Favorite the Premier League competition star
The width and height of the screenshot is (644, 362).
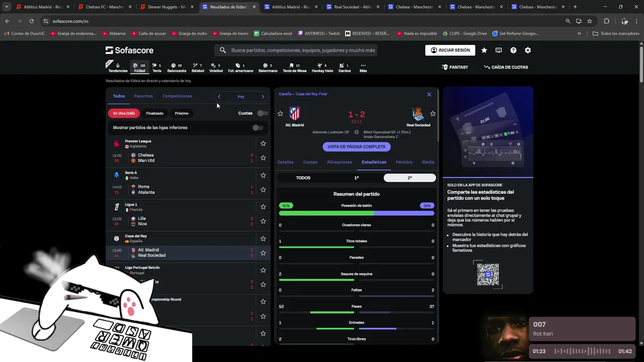263,143
